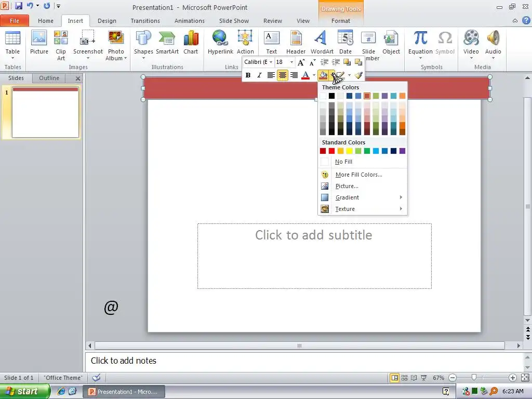The image size is (532, 399).
Task: Create a Photo Album
Action: pos(116,46)
